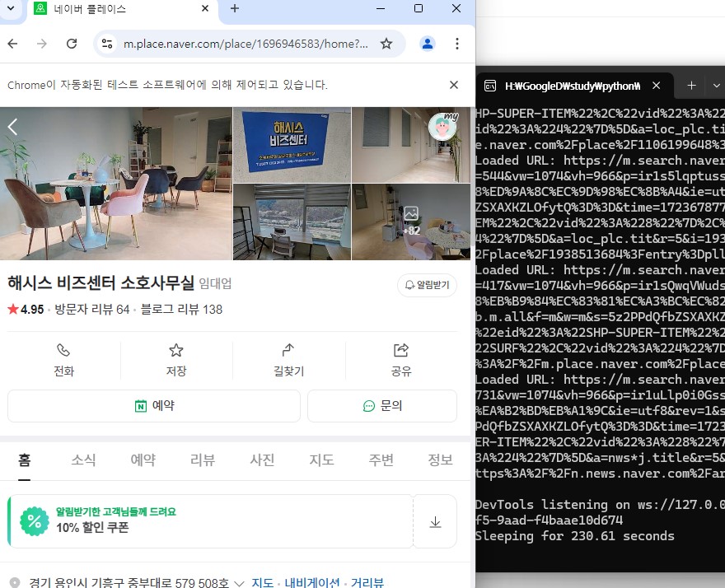Download the coupon with the arrow icon
The image size is (725, 588).
435,522
